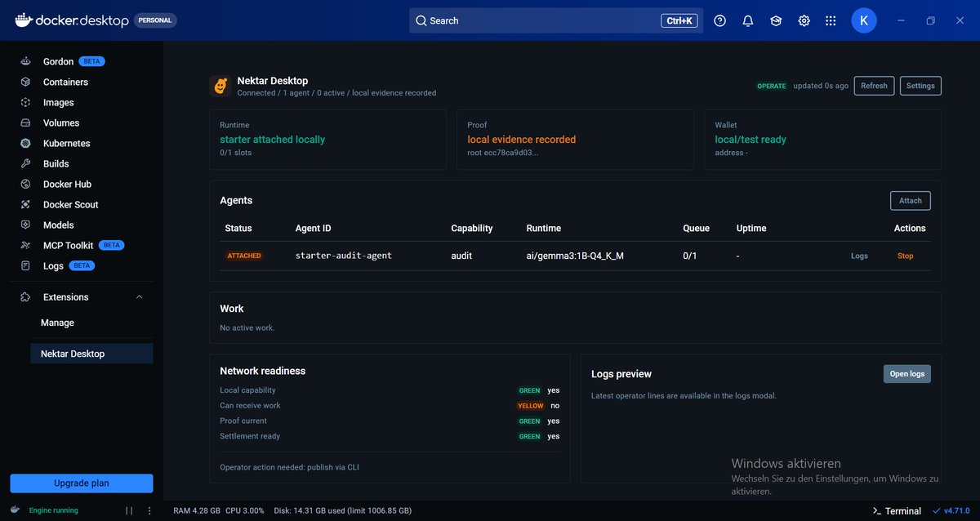This screenshot has width=980, height=521.
Task: Click the Extensions puzzle icon
Action: point(26,297)
